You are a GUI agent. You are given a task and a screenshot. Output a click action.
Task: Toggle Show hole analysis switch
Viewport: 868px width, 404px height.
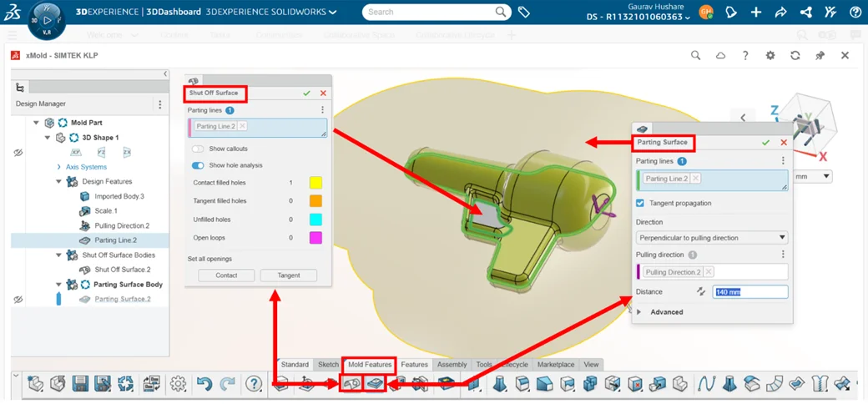click(198, 165)
